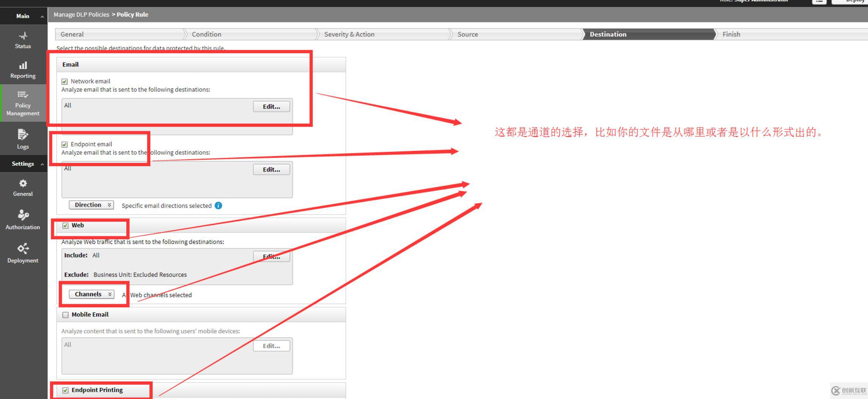Disable the Endpoint email option
The height and width of the screenshot is (399, 868).
tap(64, 144)
